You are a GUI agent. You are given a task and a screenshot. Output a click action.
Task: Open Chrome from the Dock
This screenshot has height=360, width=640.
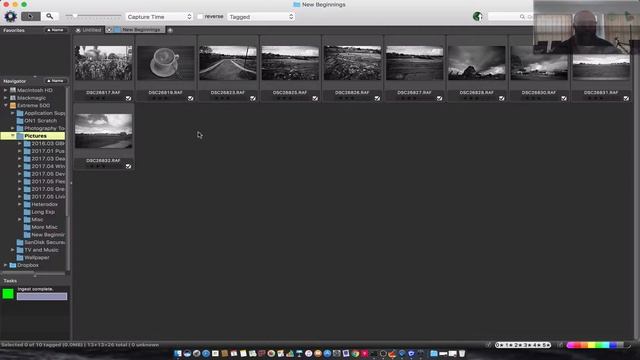pyautogui.click(x=356, y=353)
